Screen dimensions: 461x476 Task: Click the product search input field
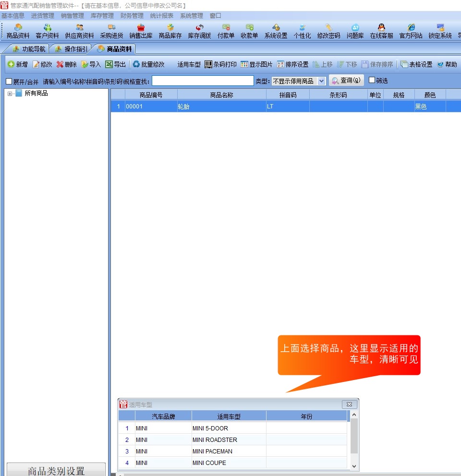203,81
